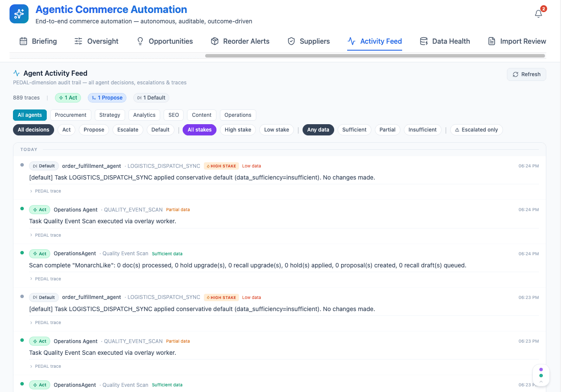Refresh the Agent Activity Feed

[x=526, y=74]
